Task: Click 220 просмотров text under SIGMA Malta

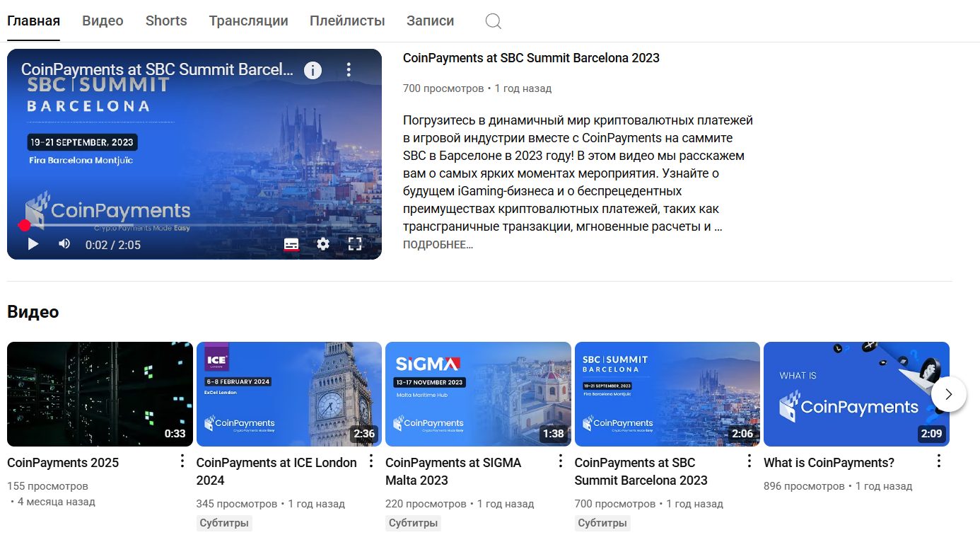Action: (426, 504)
